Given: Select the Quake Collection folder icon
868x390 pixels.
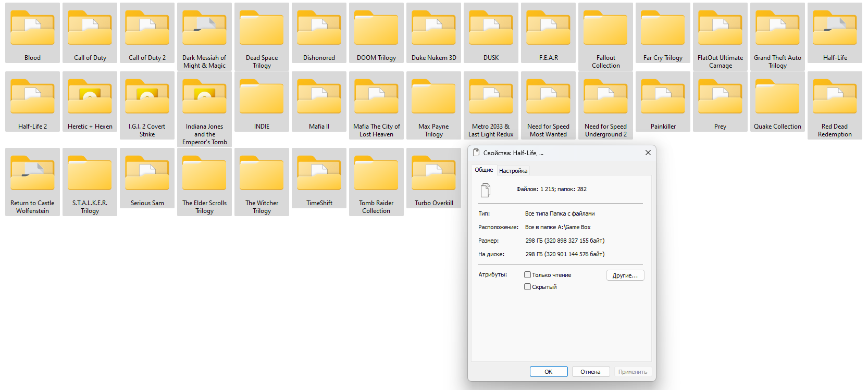Looking at the screenshot, I should [777, 96].
